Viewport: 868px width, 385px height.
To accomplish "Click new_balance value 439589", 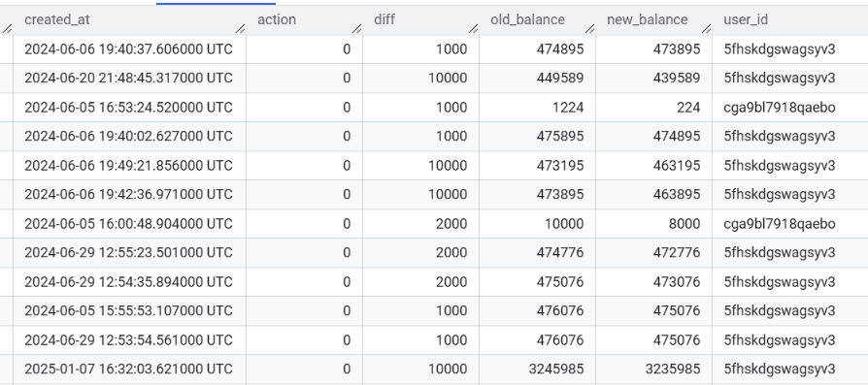I will 677,78.
